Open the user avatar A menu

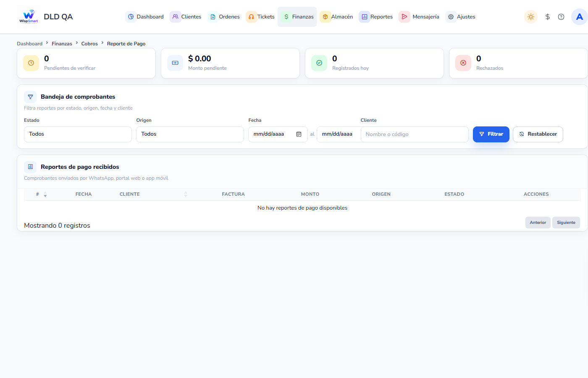click(580, 17)
